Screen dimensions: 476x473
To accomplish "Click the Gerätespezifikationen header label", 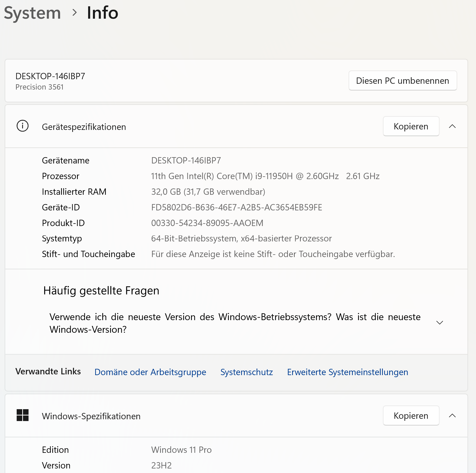I will [84, 127].
